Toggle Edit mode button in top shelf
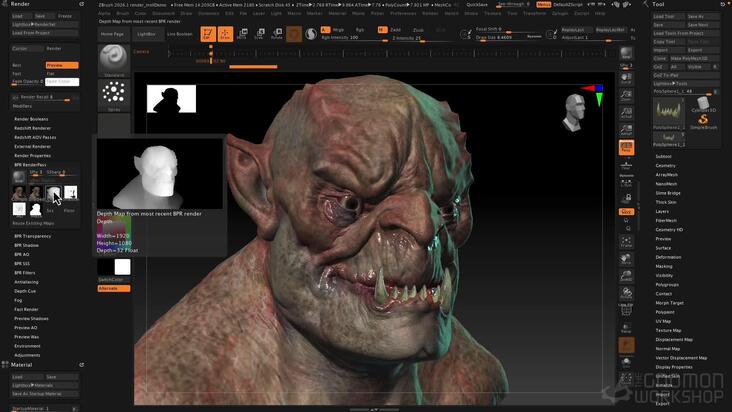This screenshot has height=412, width=732. coord(208,34)
